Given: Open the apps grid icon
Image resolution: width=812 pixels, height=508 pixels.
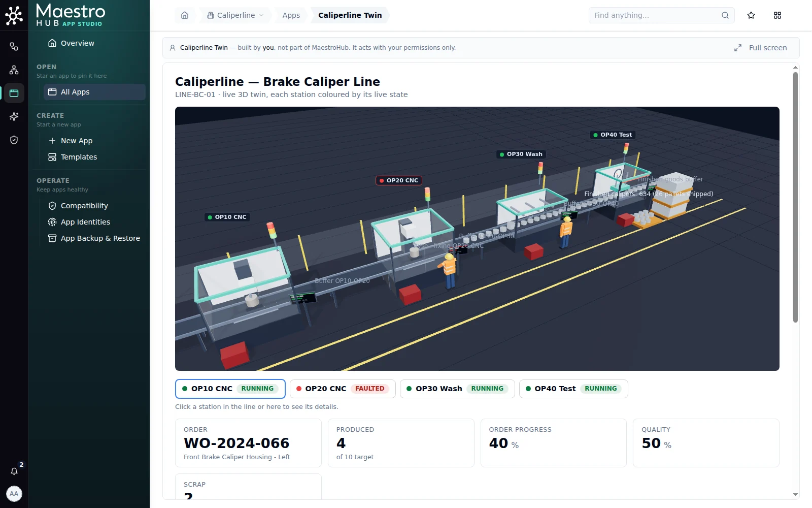Looking at the screenshot, I should pos(777,15).
